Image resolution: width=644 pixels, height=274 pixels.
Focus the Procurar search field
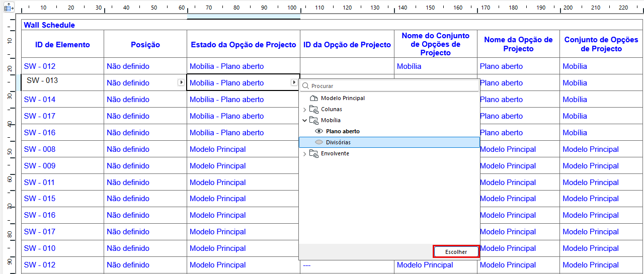389,86
